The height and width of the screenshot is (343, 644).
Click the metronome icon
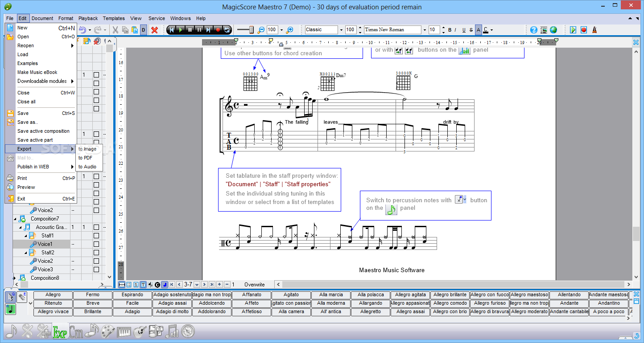(x=594, y=30)
